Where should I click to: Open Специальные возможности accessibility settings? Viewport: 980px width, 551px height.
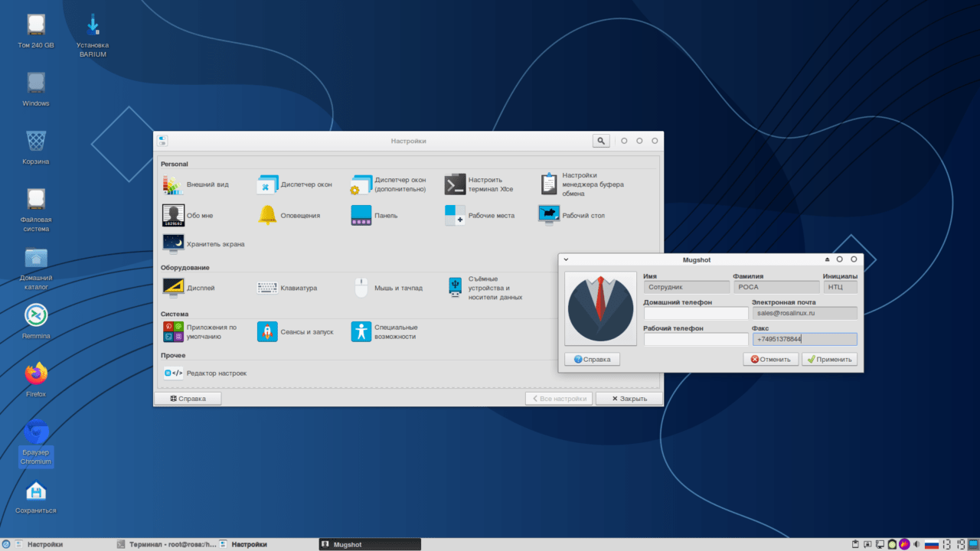(384, 331)
